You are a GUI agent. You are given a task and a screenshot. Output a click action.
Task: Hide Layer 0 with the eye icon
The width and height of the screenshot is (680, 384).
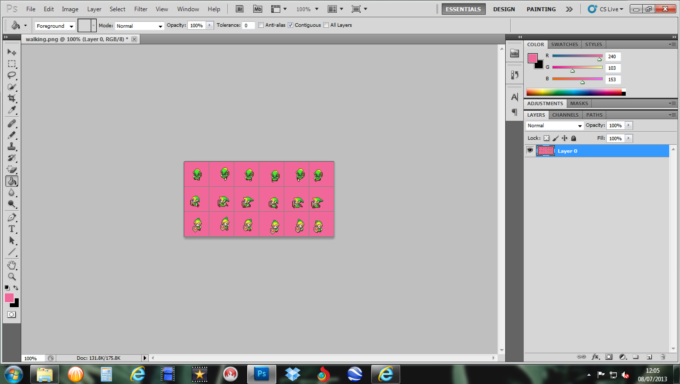coord(530,151)
